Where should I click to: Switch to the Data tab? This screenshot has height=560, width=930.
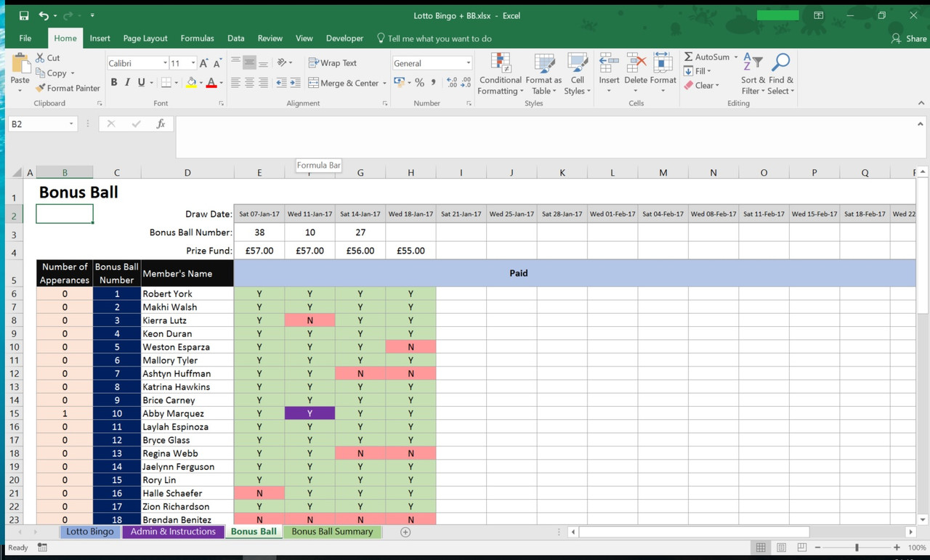(x=235, y=38)
